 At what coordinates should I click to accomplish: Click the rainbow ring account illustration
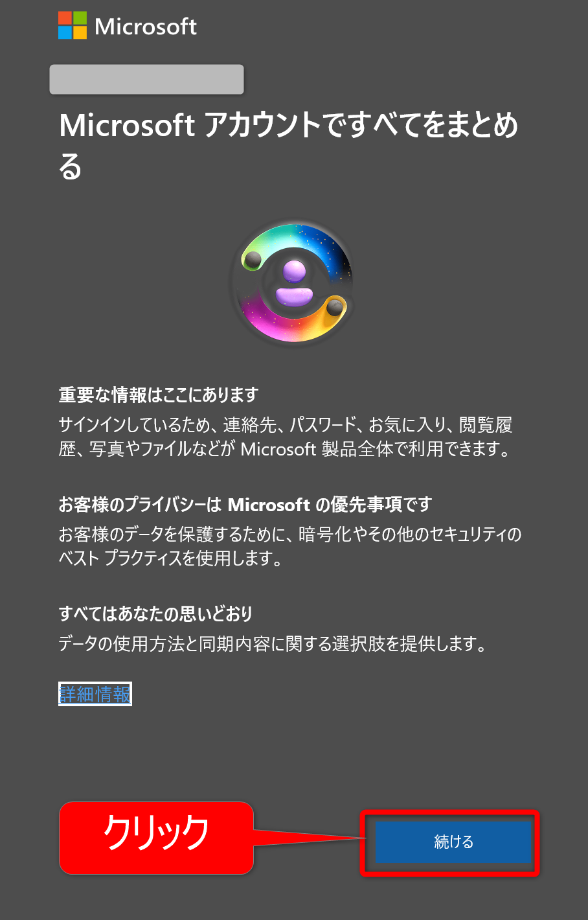[x=294, y=282]
